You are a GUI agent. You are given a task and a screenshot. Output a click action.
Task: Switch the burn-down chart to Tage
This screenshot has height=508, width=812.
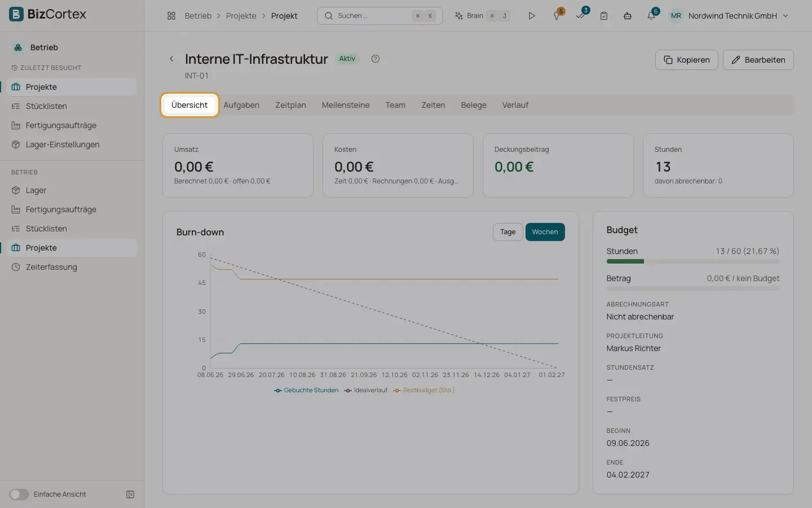(x=507, y=232)
